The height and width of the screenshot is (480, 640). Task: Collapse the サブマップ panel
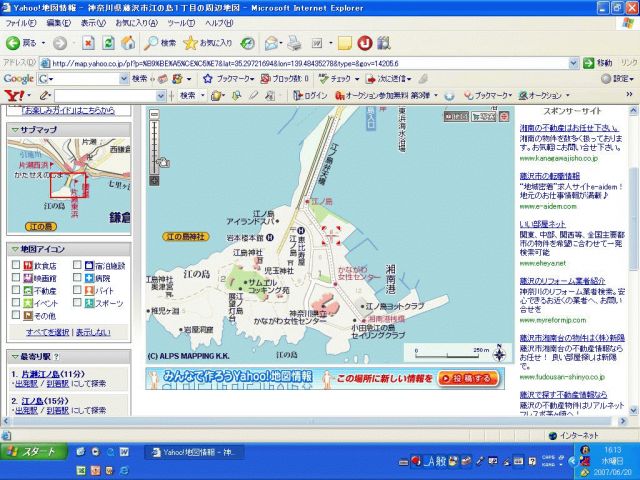(14, 130)
